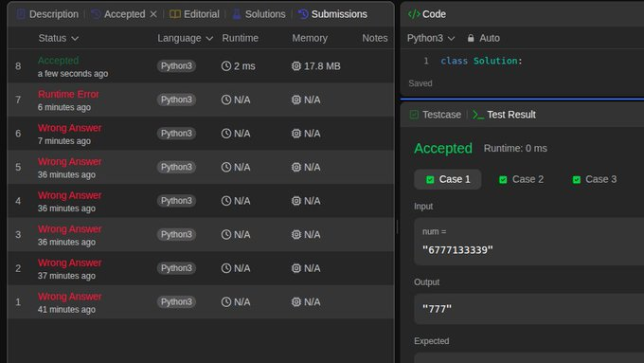The image size is (644, 363).
Task: Open Wrong Answer from 7 minutes ago
Action: coord(201,134)
